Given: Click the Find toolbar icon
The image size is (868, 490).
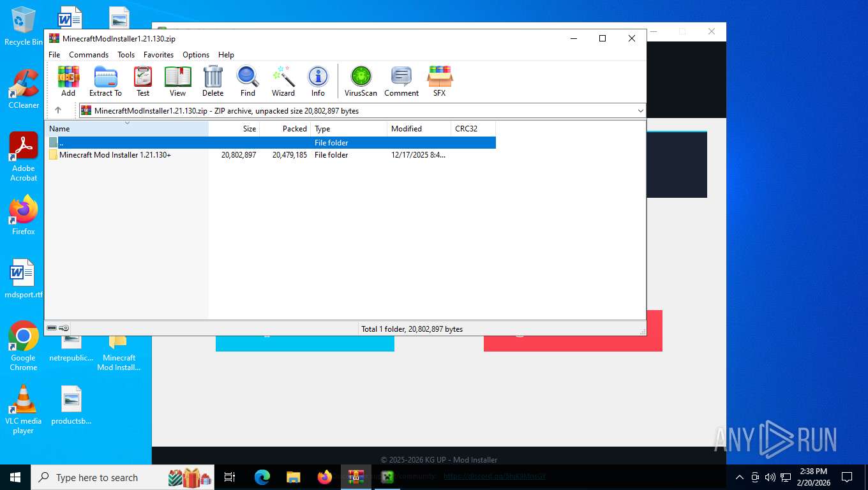Looking at the screenshot, I should click(x=248, y=81).
